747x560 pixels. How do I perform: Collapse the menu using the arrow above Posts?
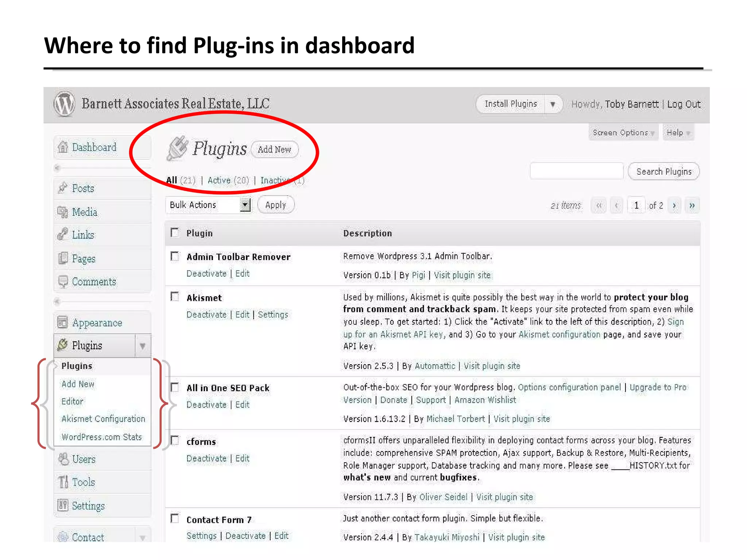tap(57, 168)
